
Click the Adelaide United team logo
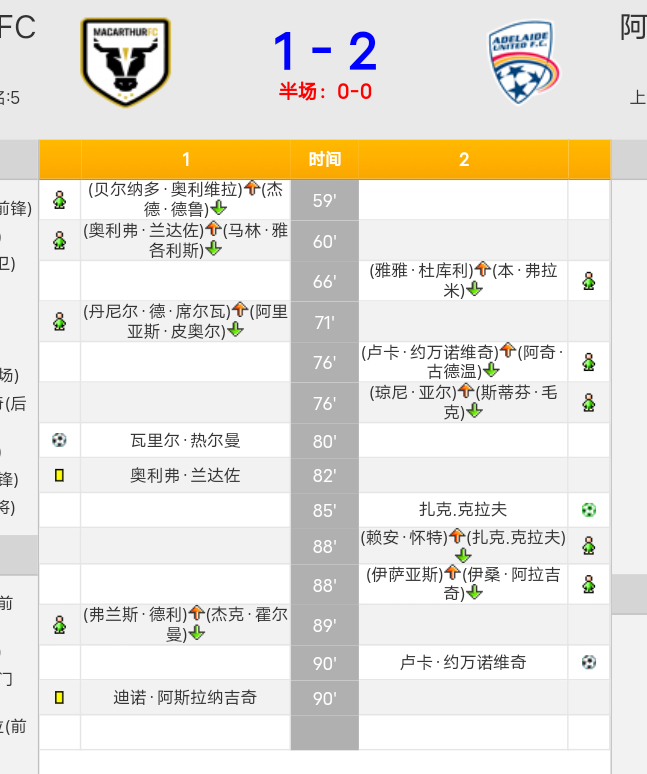point(524,62)
